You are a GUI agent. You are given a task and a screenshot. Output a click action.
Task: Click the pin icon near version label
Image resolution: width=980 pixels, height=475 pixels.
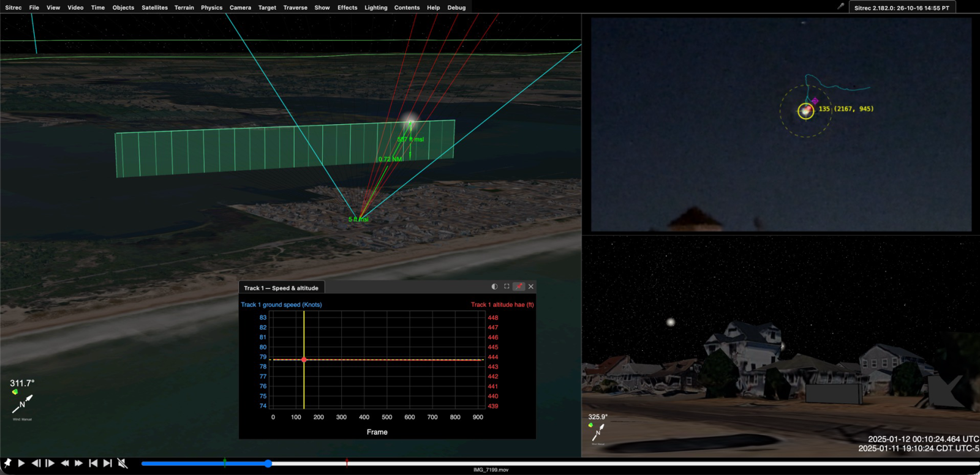click(841, 6)
